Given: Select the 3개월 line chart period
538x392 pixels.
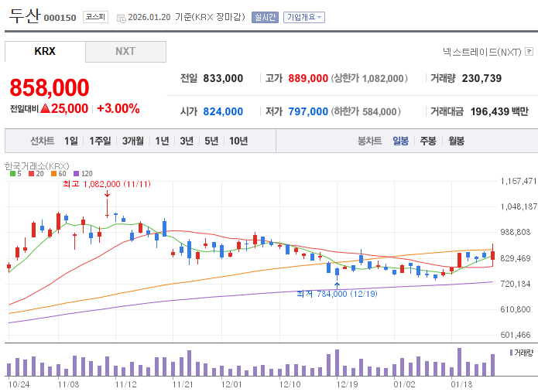Looking at the screenshot, I should coord(133,141).
